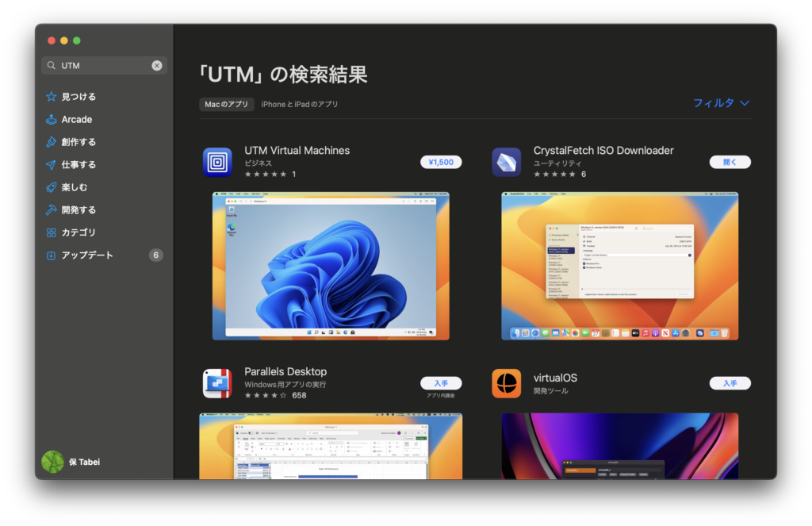The image size is (812, 526).
Task: Click 入手 button for Parallels Desktop
Action: pyautogui.click(x=441, y=382)
